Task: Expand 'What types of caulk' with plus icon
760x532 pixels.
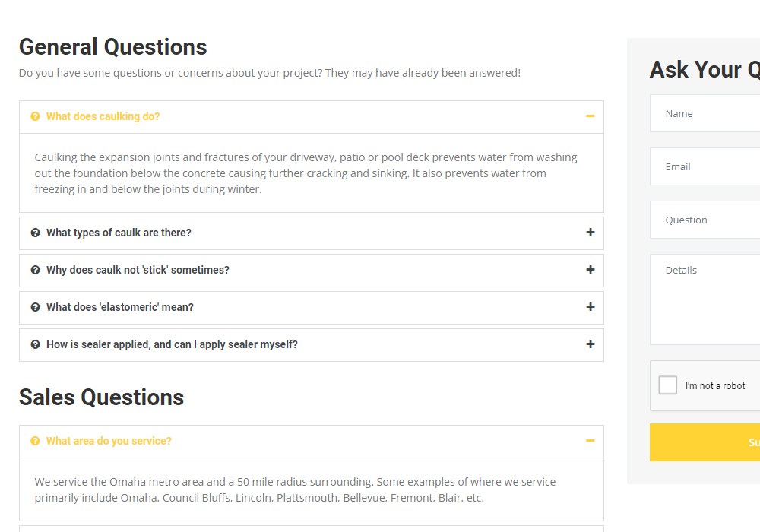Action: click(590, 233)
